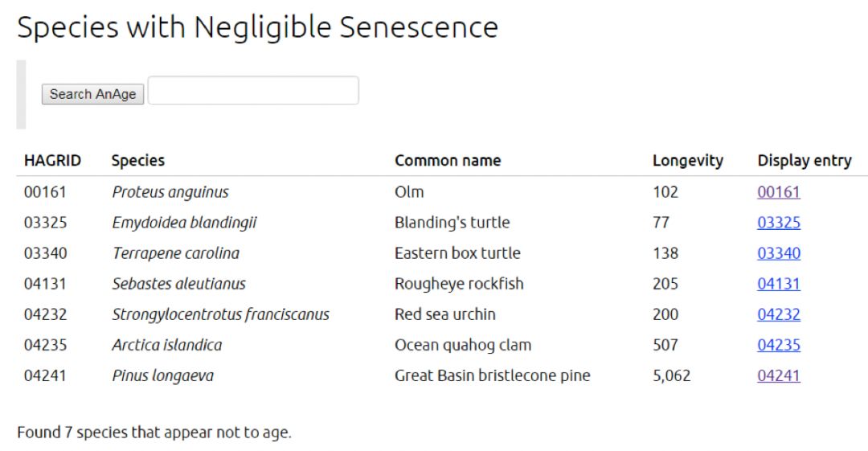
Task: Click the HAGRID column header
Action: [x=52, y=161]
